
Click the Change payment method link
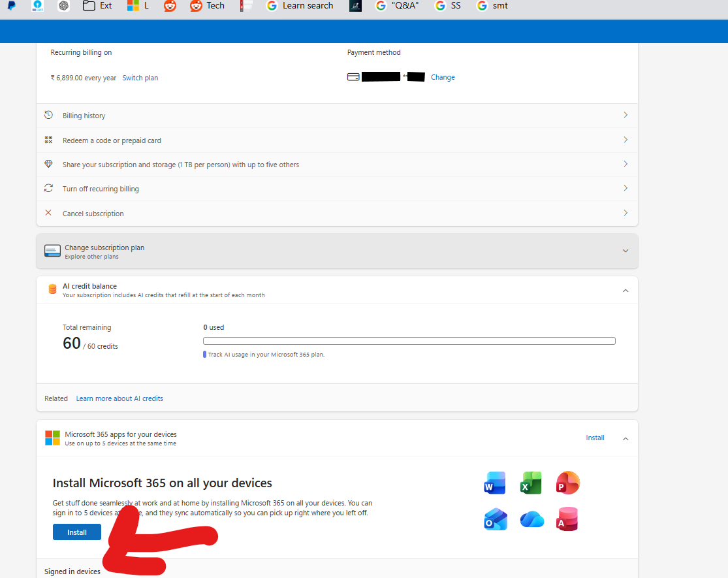(443, 77)
